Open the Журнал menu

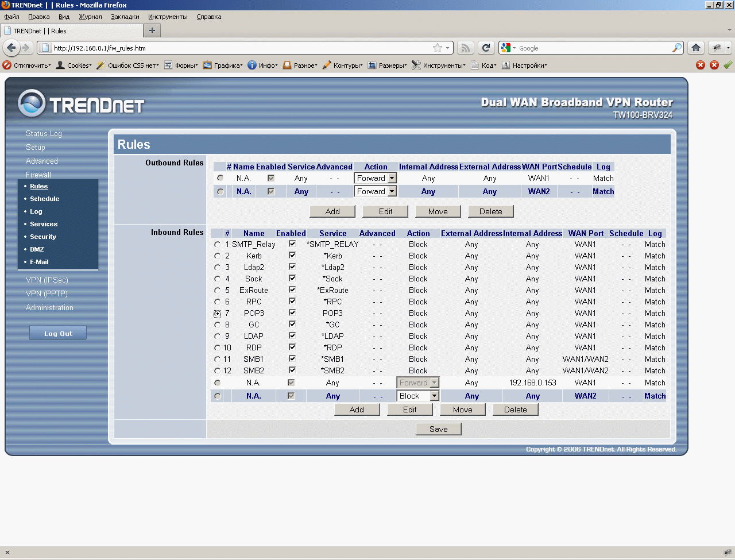(90, 17)
